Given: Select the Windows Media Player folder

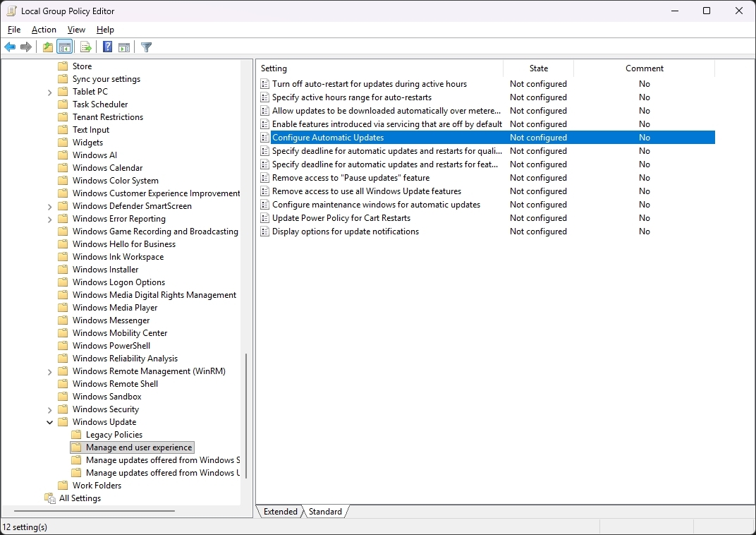Looking at the screenshot, I should [x=115, y=308].
